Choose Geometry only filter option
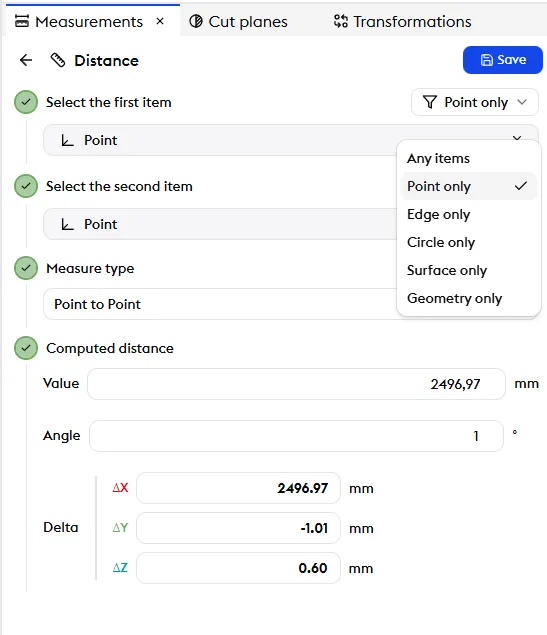The image size is (547, 635). pyautogui.click(x=469, y=298)
